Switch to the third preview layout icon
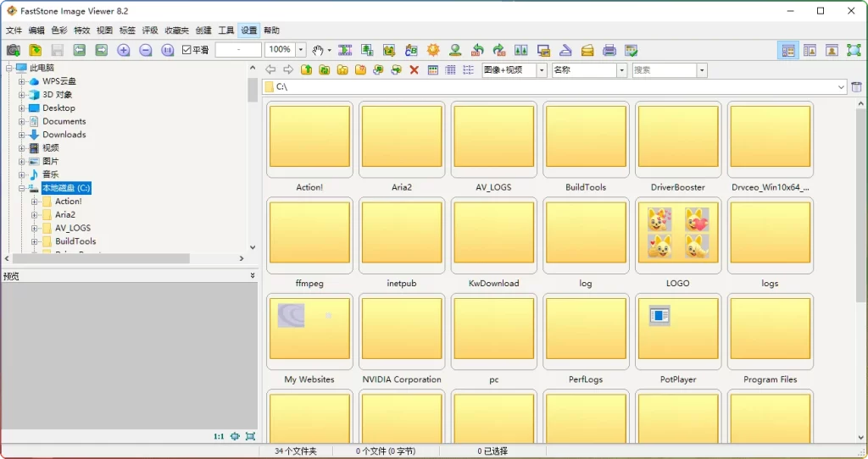The image size is (868, 459). [x=832, y=50]
